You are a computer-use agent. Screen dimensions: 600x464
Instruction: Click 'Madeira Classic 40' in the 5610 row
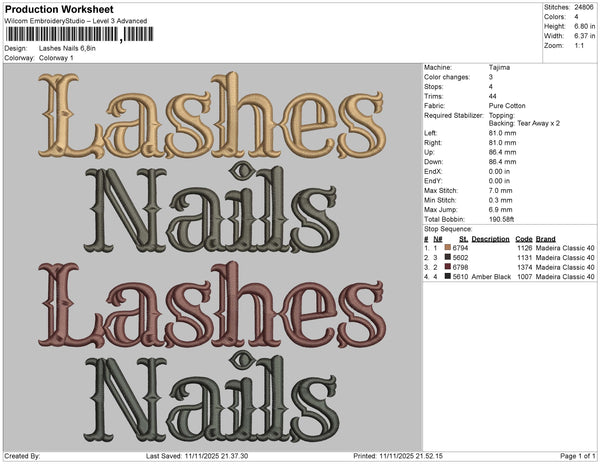(565, 277)
